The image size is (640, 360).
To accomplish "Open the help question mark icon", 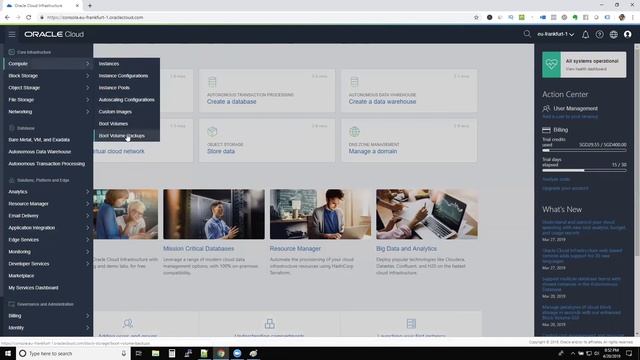I will [599, 34].
